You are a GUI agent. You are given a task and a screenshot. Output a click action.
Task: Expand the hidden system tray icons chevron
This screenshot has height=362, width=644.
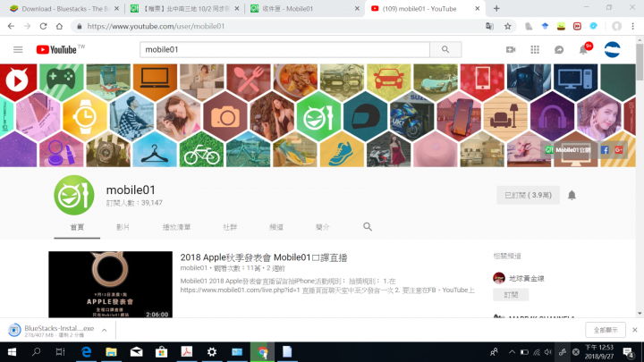(512, 352)
